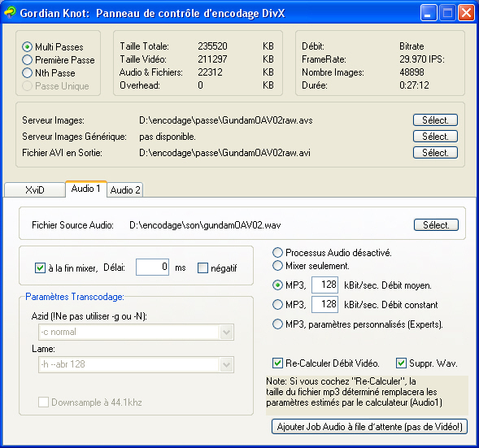
Task: Open the Azid parameters dropdown
Action: [x=226, y=332]
